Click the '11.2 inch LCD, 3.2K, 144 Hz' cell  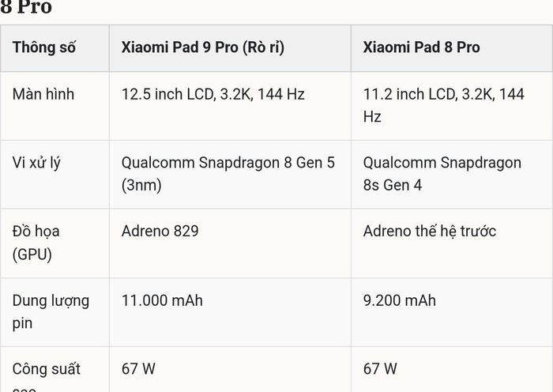[x=444, y=105]
